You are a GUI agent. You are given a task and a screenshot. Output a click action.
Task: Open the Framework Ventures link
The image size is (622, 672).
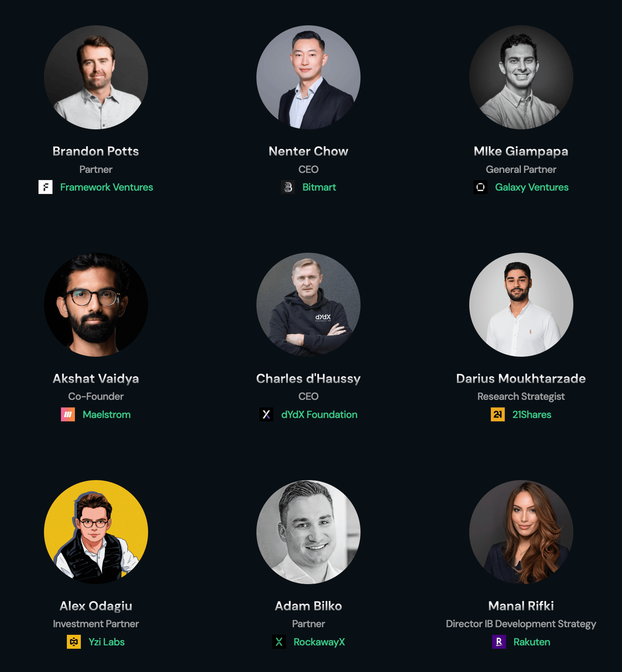[x=107, y=187]
